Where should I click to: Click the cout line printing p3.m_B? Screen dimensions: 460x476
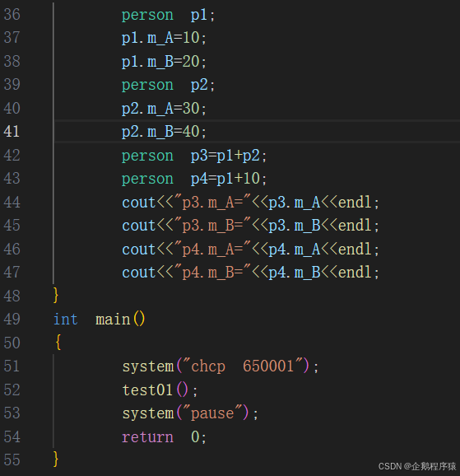pos(250,226)
